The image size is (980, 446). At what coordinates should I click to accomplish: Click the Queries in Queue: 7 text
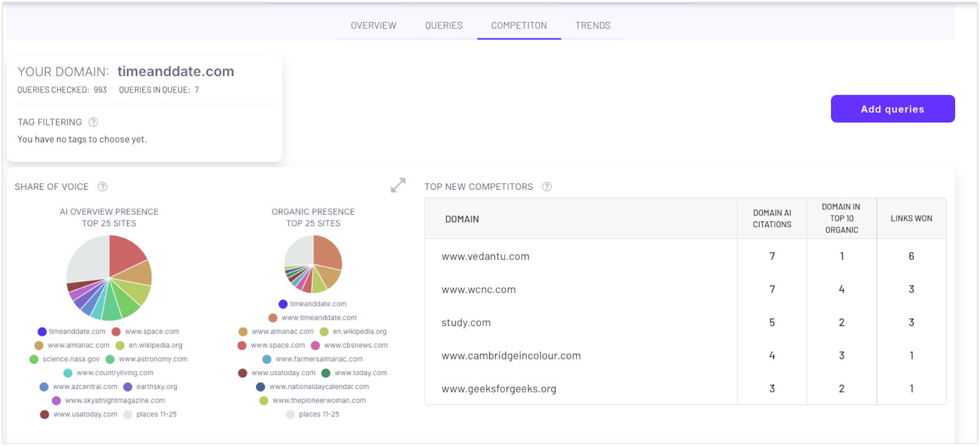[159, 90]
